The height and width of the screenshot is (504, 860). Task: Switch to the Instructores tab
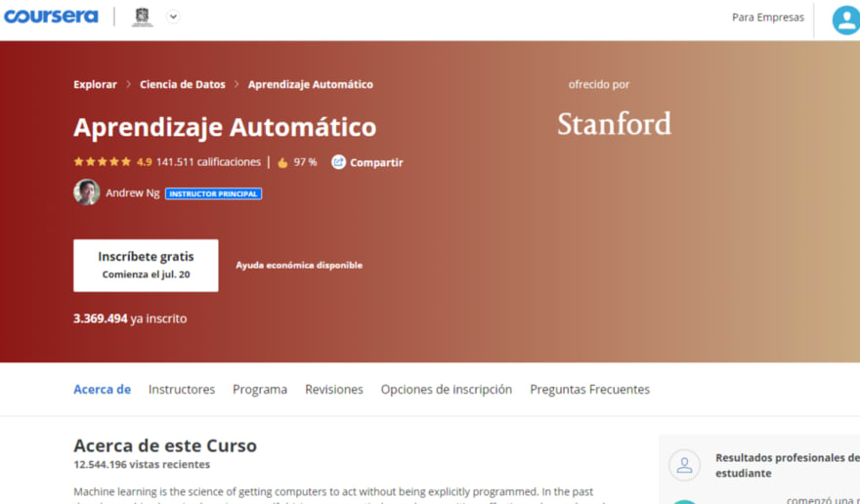pos(182,390)
